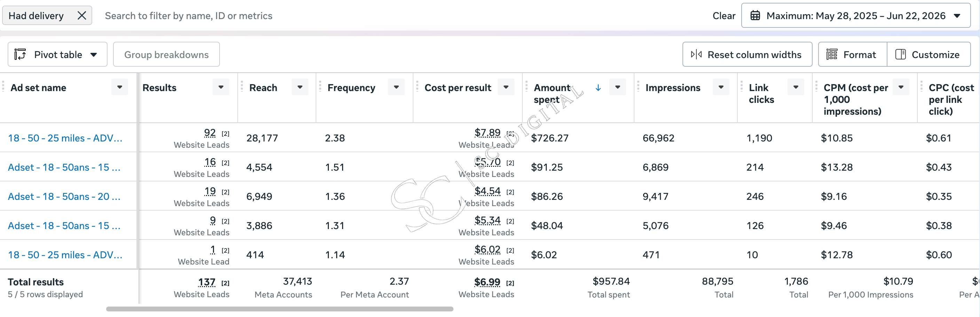Screen dimensions: 980x317
Task: Click the Format table icon
Action: (x=832, y=54)
